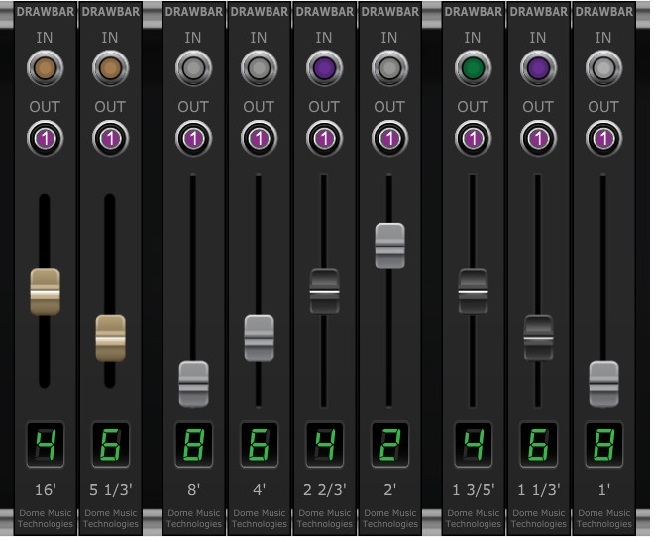This screenshot has height=542, width=656.
Task: Click the OUT jack of the 4' drawbar
Action: pyautogui.click(x=259, y=138)
